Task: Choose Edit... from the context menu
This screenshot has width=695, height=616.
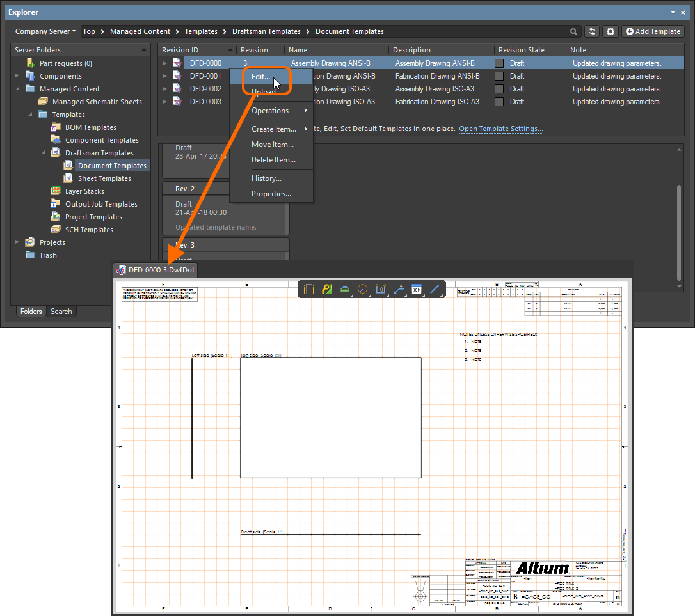Action: coord(260,77)
